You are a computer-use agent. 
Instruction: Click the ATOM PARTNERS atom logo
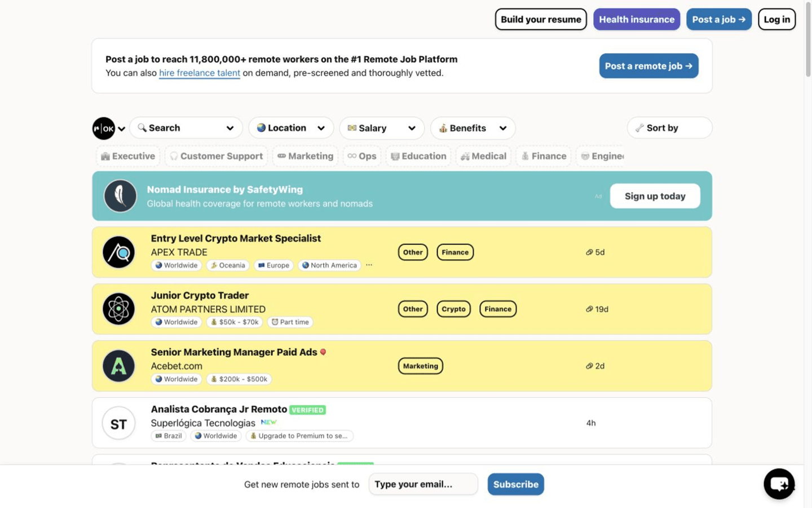(118, 309)
